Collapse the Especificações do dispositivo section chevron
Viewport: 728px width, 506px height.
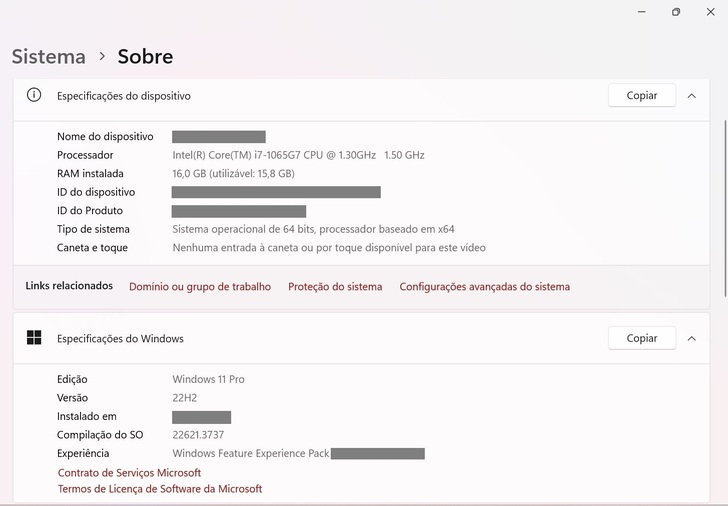point(691,96)
